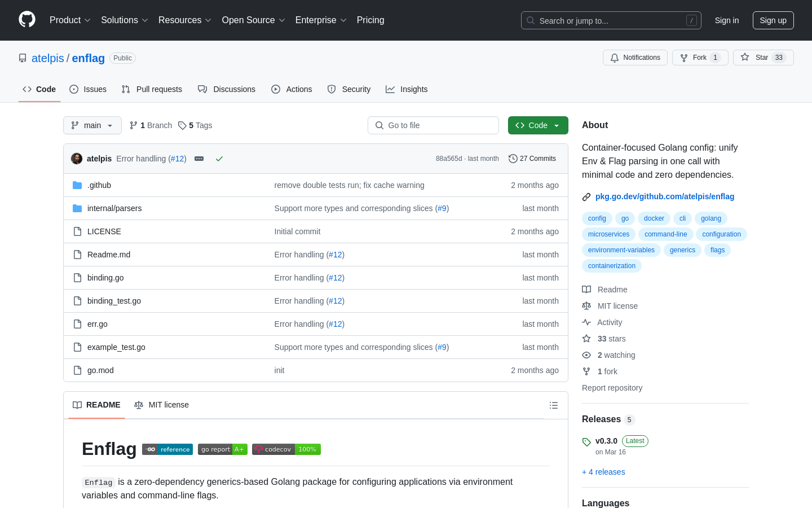Screen dimensions: 812x508
Task: Switch to the Insights tab
Action: point(407,89)
